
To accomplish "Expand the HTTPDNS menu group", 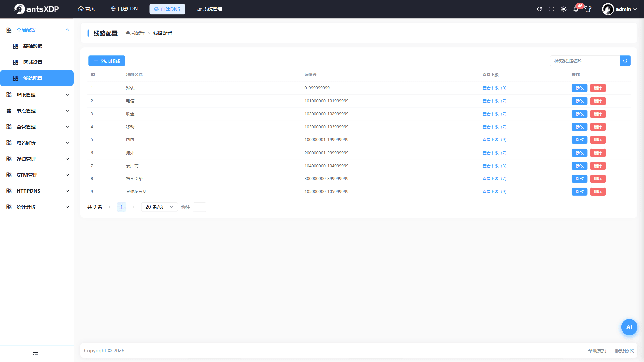I will [37, 191].
